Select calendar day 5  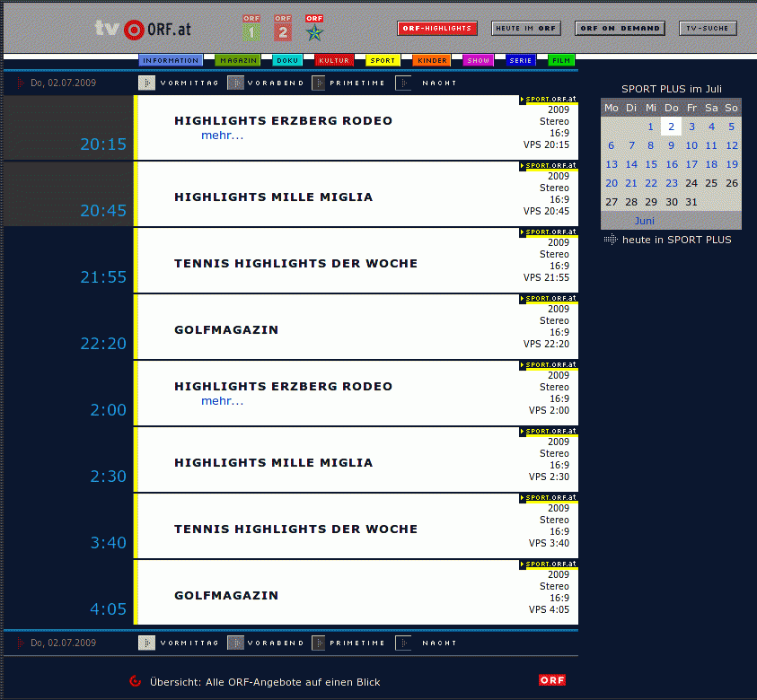(x=732, y=127)
